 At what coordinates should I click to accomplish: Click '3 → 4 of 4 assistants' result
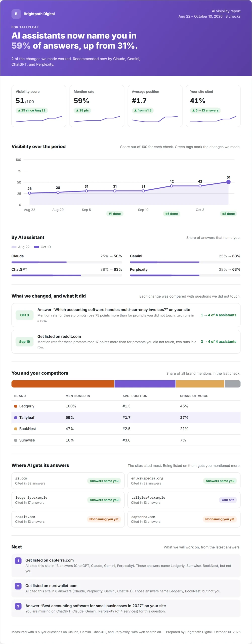[219, 342]
